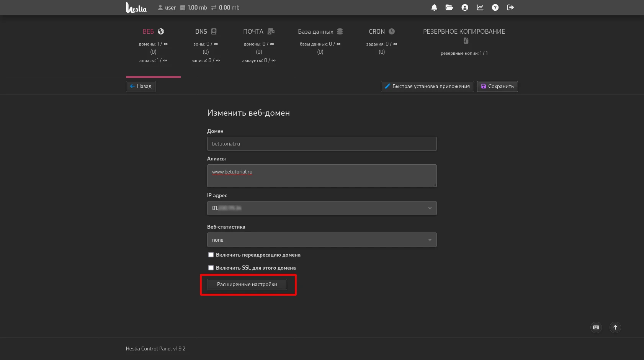
Task: Click the logout icon
Action: (x=510, y=8)
